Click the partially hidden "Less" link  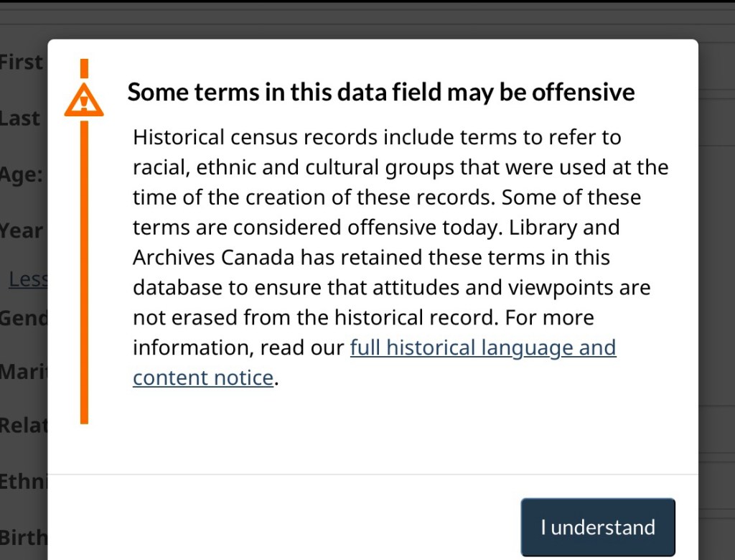[29, 279]
